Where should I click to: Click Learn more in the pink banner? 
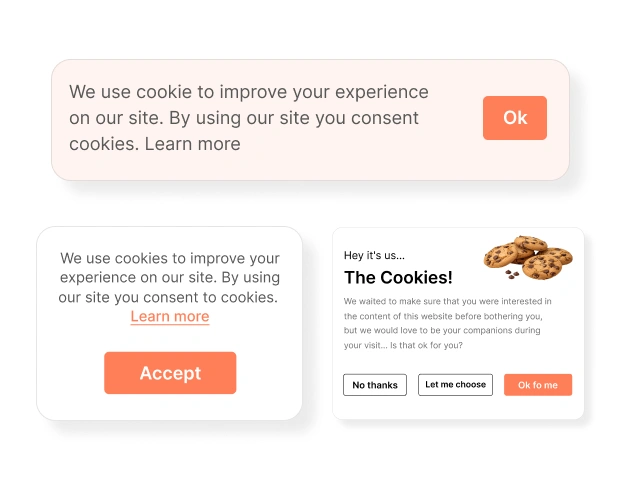click(x=192, y=144)
